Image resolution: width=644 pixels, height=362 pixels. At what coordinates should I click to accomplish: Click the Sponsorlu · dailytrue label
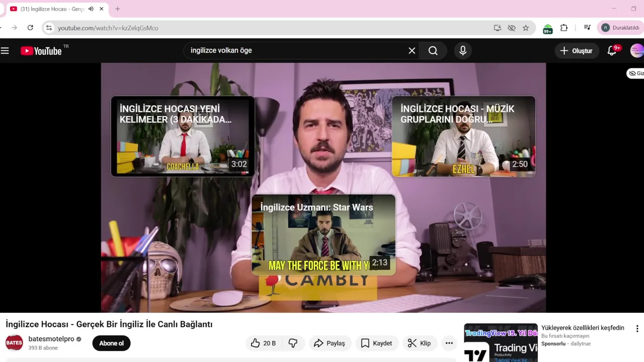click(566, 344)
